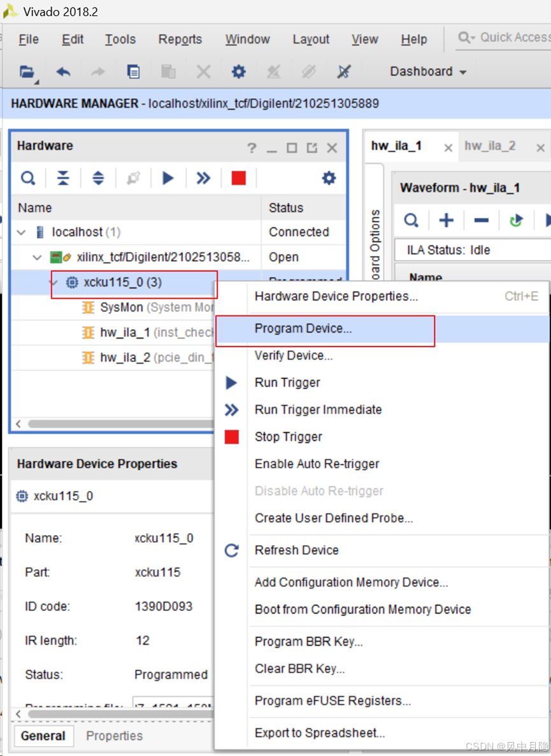The width and height of the screenshot is (551, 756).
Task: Click the Hardware panel help question mark
Action: [252, 148]
